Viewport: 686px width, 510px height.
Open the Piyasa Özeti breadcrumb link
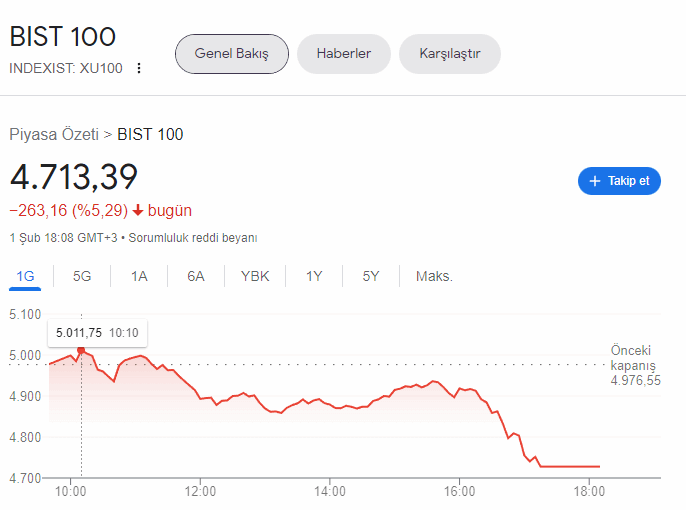click(x=54, y=134)
